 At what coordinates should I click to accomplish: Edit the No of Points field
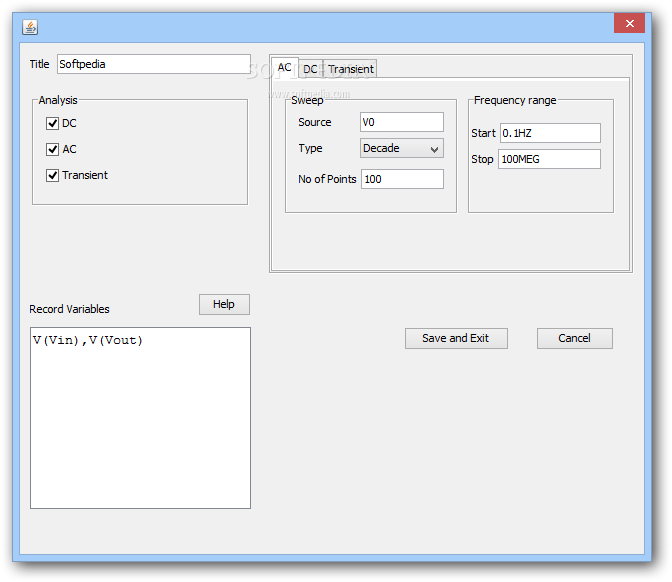click(402, 179)
